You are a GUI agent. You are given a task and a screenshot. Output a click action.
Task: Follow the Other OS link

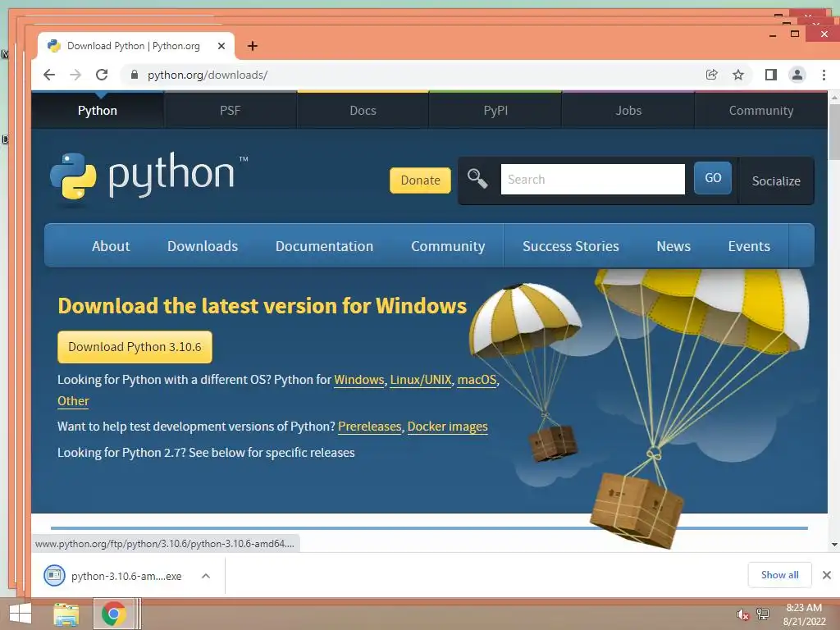(73, 400)
